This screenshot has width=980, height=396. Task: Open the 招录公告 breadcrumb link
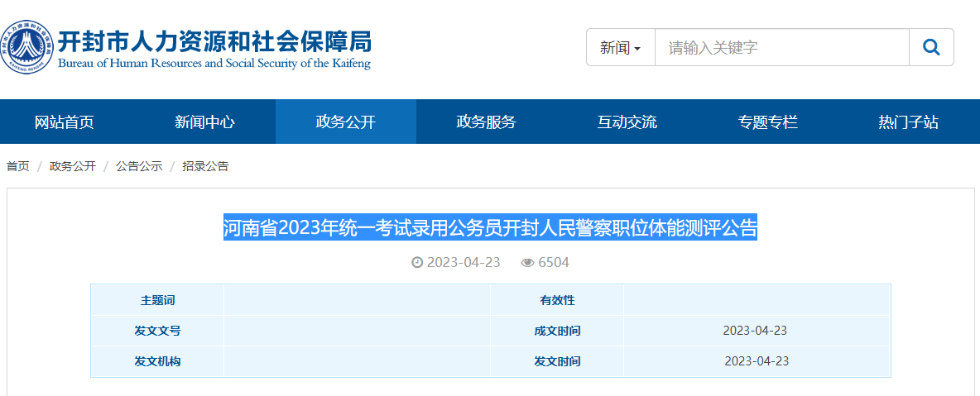(205, 166)
